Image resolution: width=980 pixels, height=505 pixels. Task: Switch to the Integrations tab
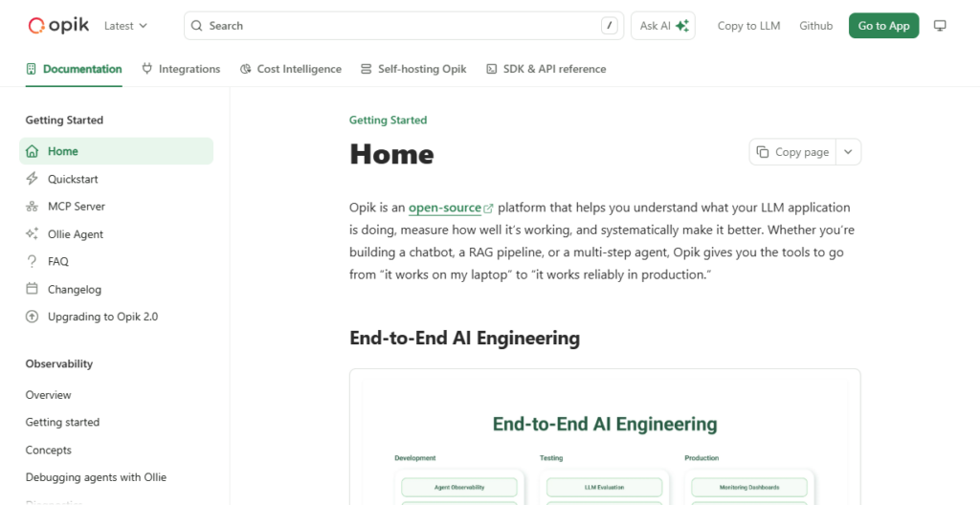181,69
